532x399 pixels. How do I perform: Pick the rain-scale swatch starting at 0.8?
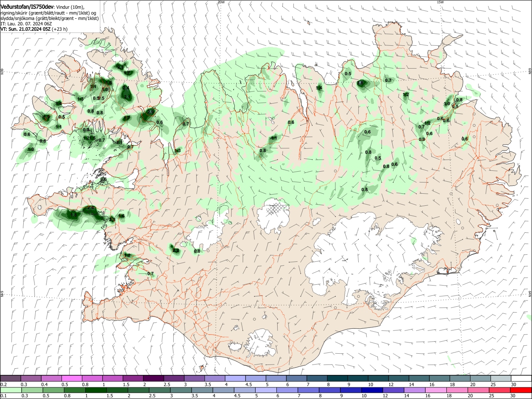[x=74, y=390]
